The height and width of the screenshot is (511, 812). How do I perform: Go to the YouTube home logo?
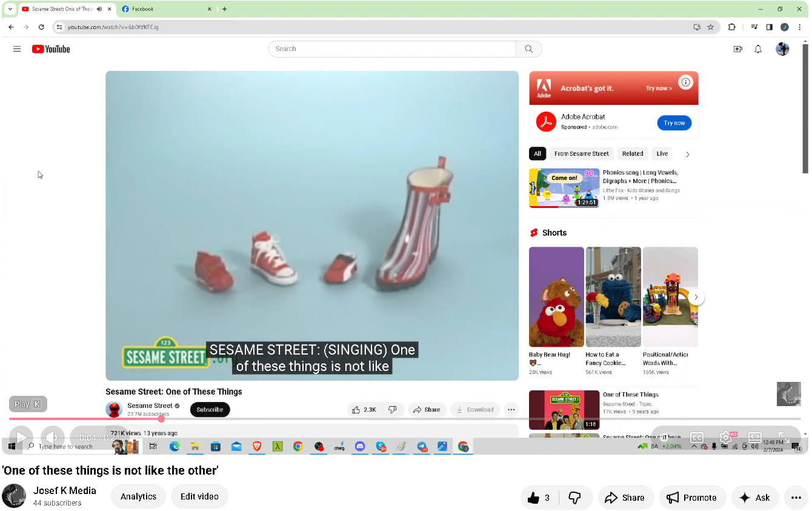[51, 49]
